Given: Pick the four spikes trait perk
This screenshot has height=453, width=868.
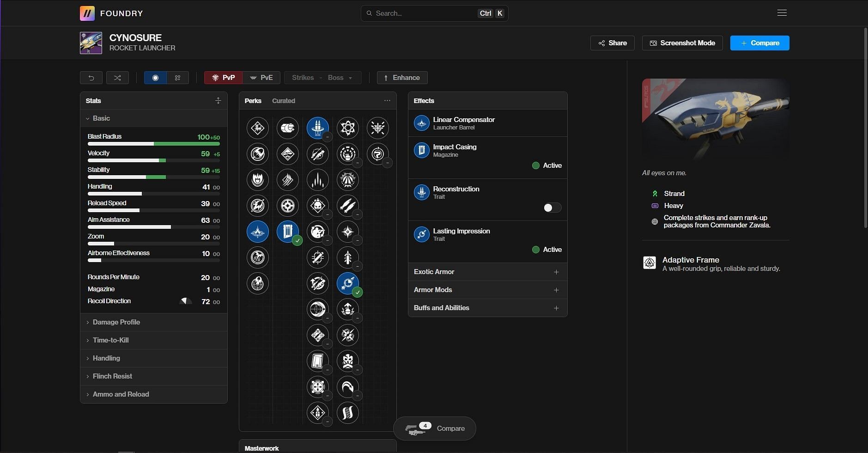Looking at the screenshot, I should click(x=318, y=180).
